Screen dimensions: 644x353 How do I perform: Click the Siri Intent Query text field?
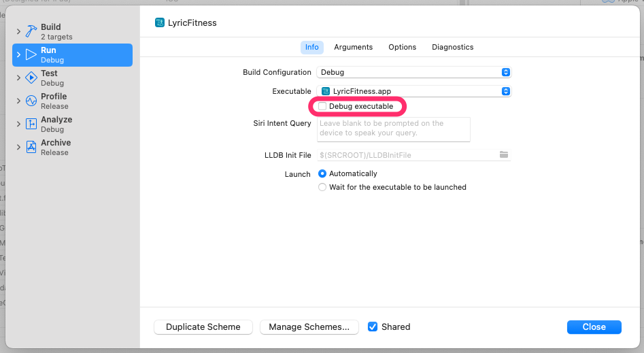[x=394, y=129]
